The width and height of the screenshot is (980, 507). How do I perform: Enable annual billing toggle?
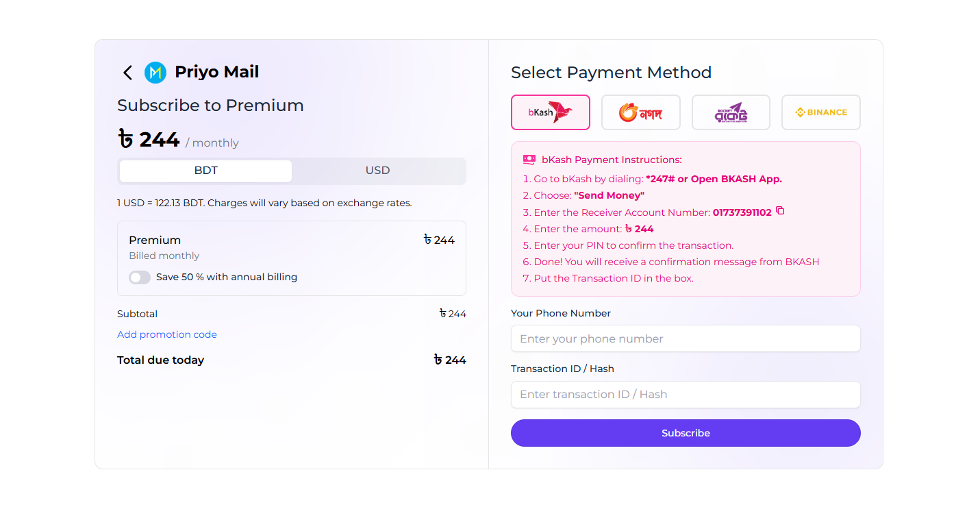140,277
